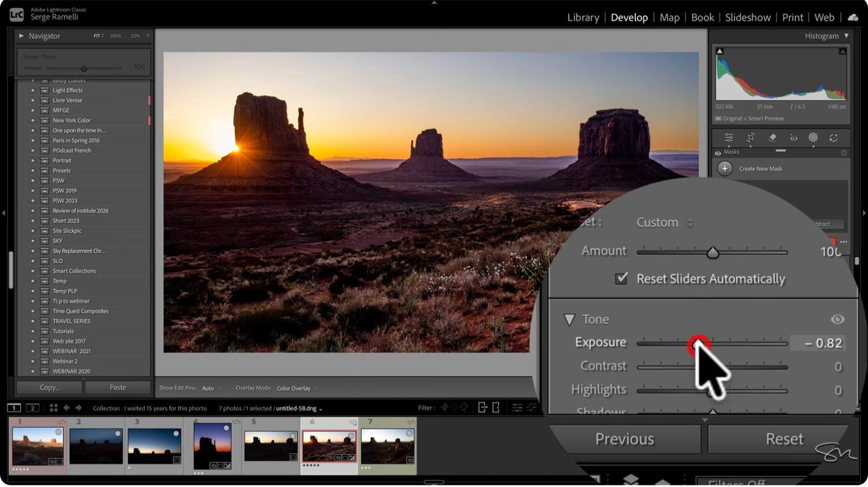The height and width of the screenshot is (487, 868).
Task: Go back with the left arrow
Action: pos(67,408)
